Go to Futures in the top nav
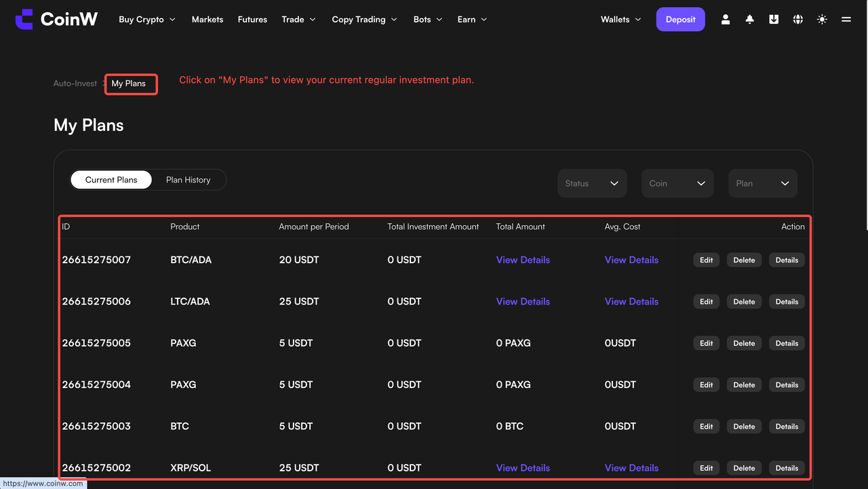The width and height of the screenshot is (868, 489). [x=252, y=20]
